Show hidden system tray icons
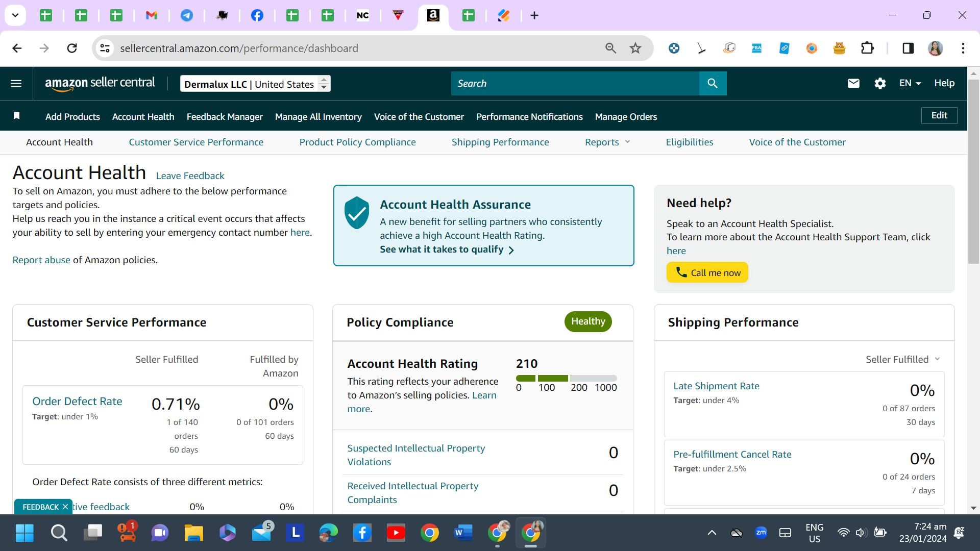980x551 pixels. (712, 533)
